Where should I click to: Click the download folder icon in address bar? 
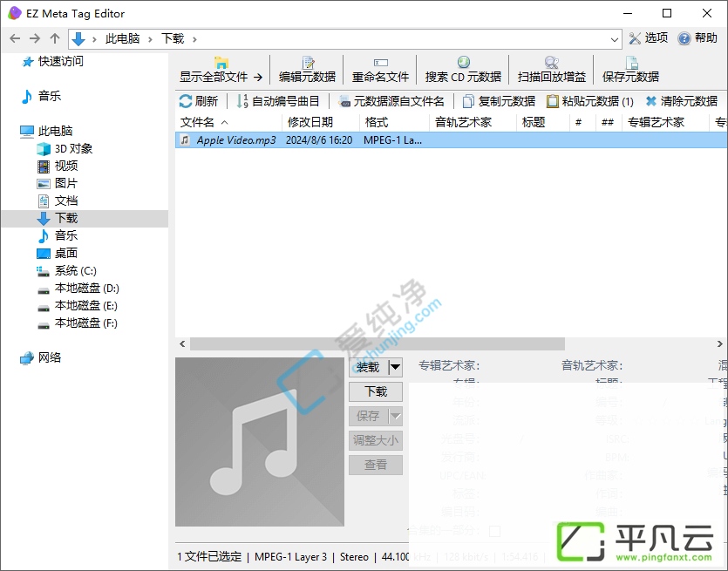[x=78, y=39]
